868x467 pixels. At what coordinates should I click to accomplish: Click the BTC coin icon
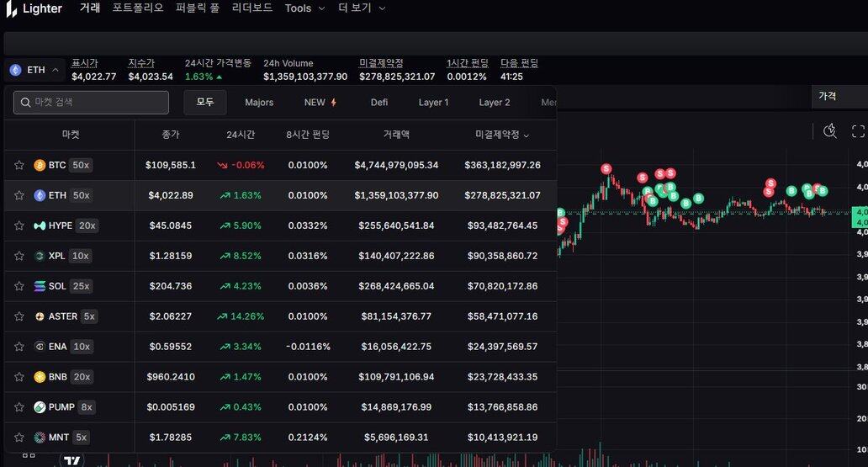(40, 165)
